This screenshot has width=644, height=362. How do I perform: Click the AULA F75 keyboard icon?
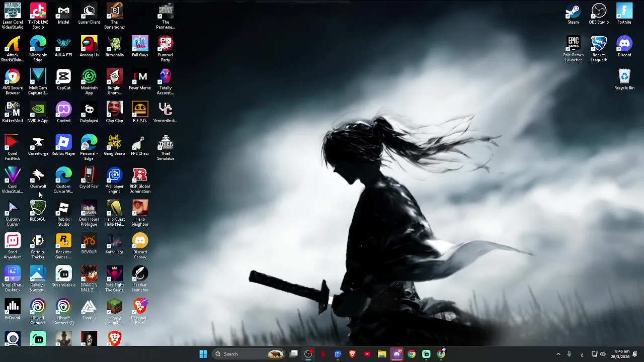63,47
